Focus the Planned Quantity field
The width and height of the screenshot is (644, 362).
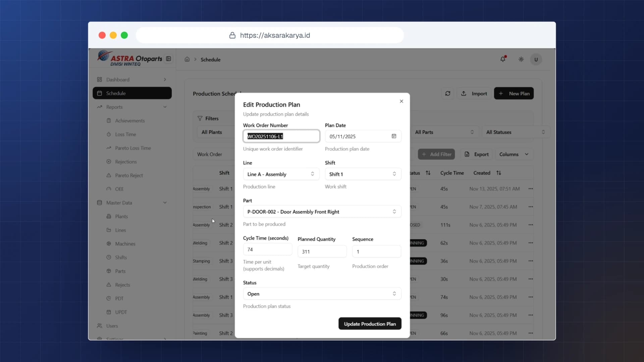click(322, 251)
